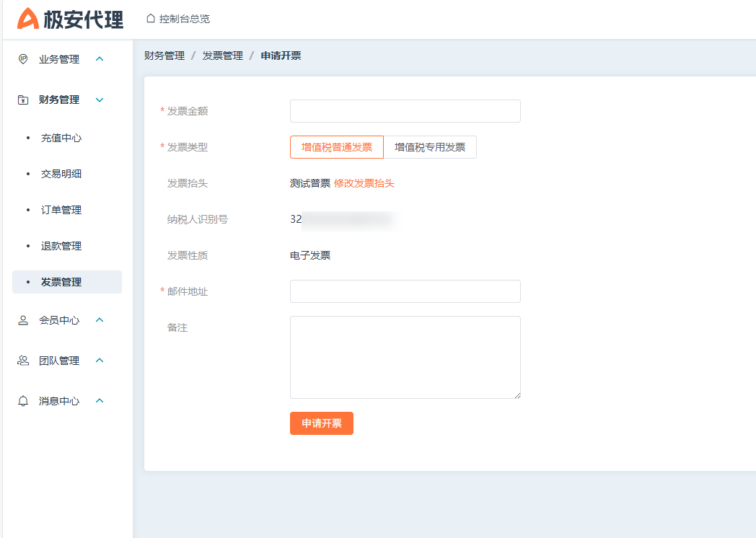The height and width of the screenshot is (538, 756).
Task: Select 增值税专用发票 invoice type
Action: (430, 147)
